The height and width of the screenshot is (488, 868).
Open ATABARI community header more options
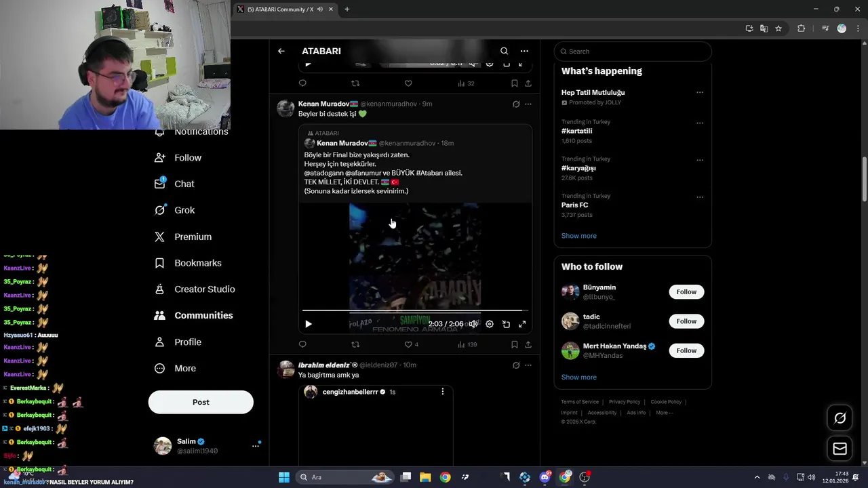click(524, 51)
